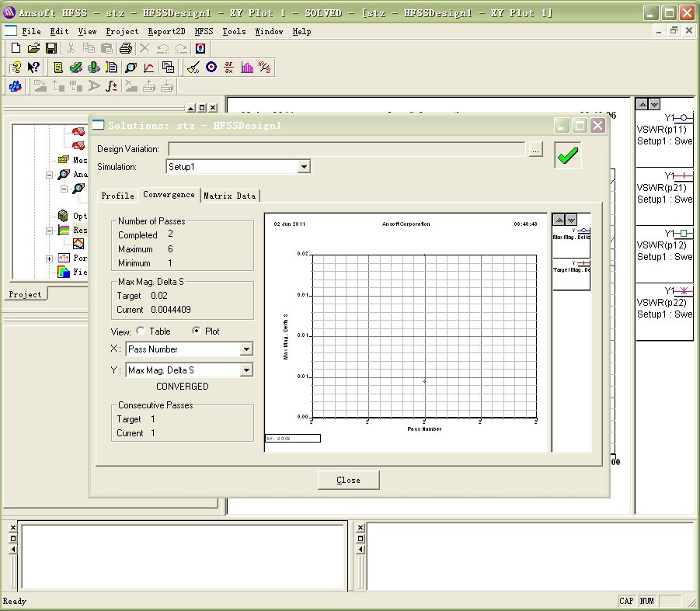Select the Field Overlays colored icon
This screenshot has width=700, height=611.
64,272
